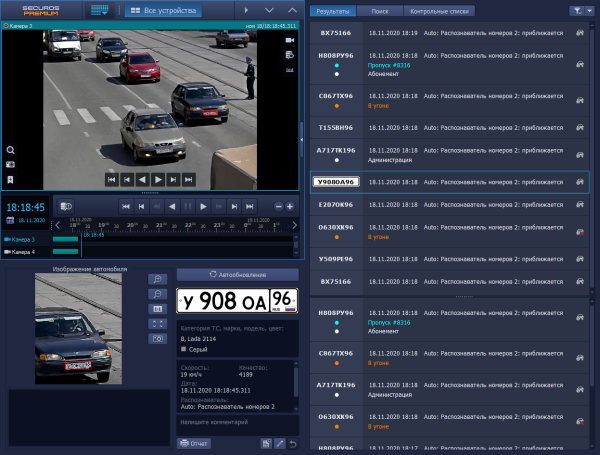The image size is (600, 455).
Task: Open the on-screen keyboard panel icon
Action: click(x=99, y=10)
